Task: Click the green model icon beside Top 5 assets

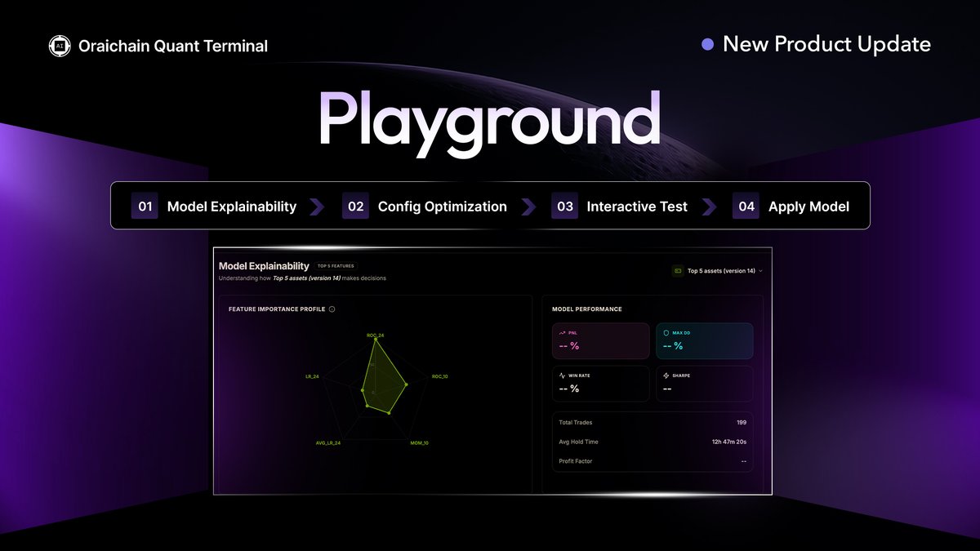Action: (x=677, y=270)
